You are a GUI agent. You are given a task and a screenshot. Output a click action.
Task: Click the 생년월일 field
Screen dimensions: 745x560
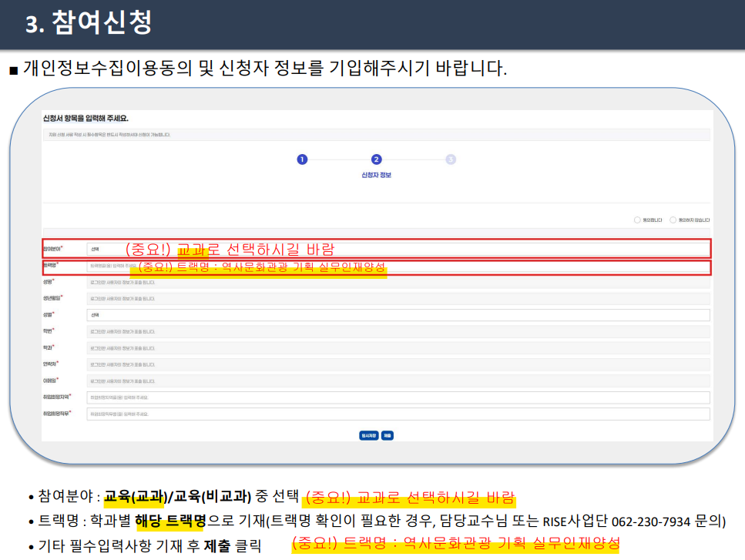click(398, 299)
